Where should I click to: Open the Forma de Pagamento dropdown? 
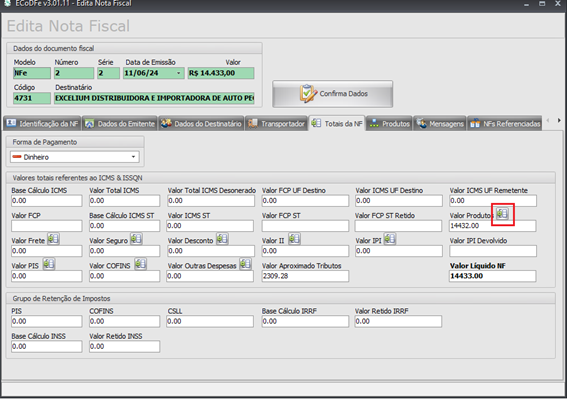[74, 157]
